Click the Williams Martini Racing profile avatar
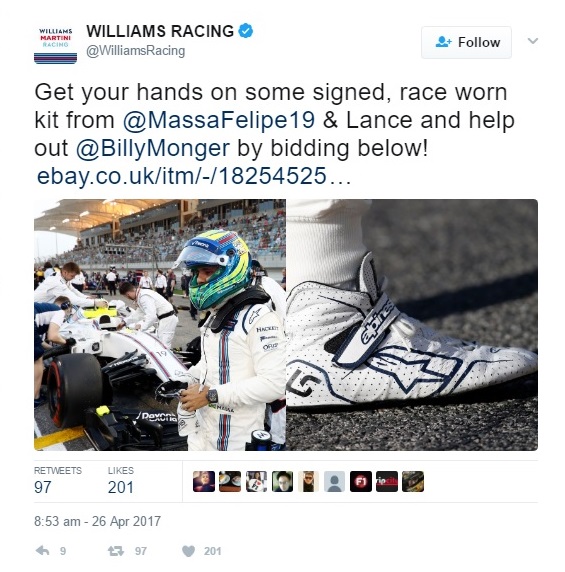The image size is (565, 572). 55,44
